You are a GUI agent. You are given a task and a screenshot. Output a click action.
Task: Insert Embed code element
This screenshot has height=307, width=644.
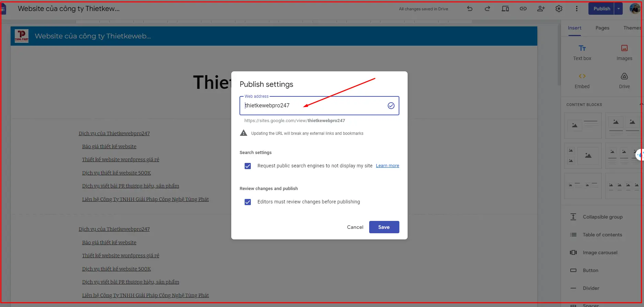(x=582, y=81)
